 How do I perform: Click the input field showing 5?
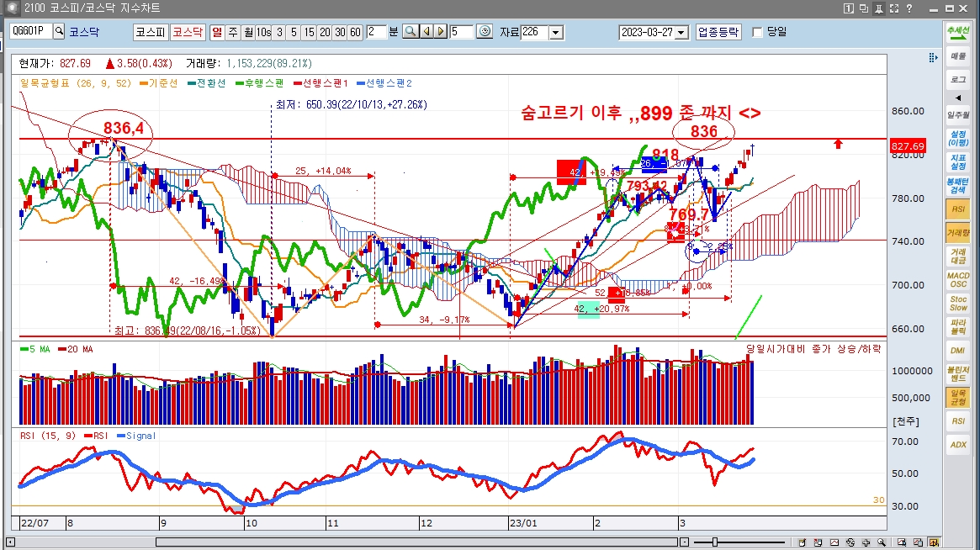[x=461, y=31]
